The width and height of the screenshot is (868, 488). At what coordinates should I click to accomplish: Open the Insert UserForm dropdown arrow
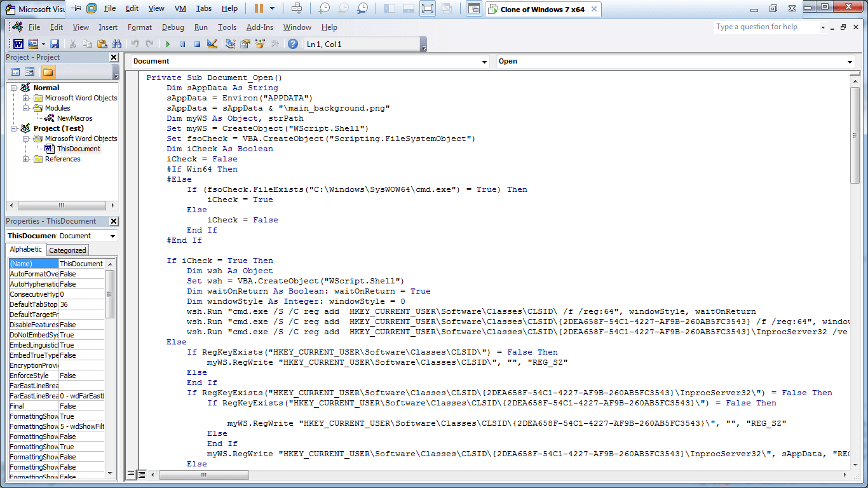coord(43,44)
